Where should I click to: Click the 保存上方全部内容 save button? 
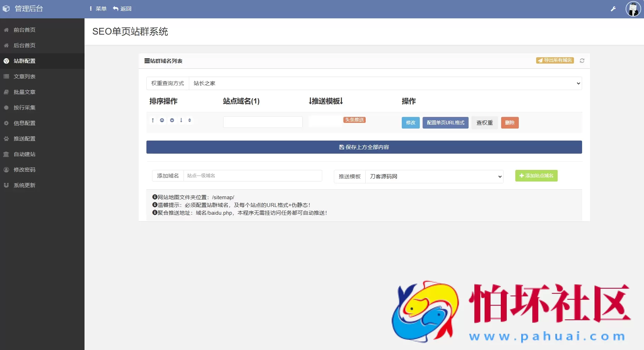[x=364, y=147]
